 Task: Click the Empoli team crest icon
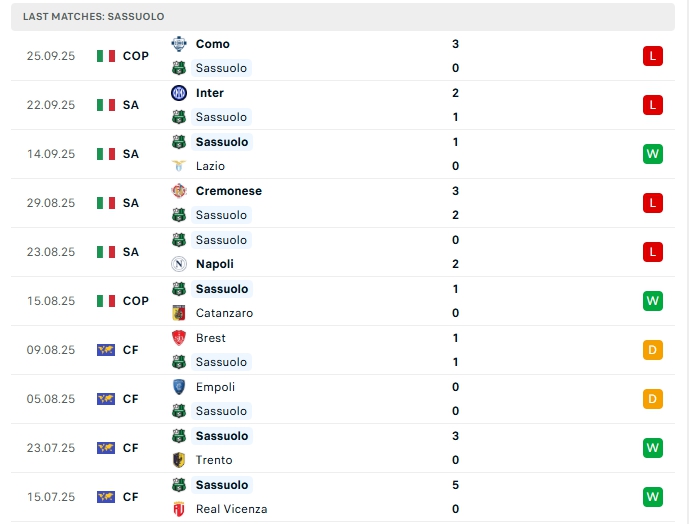point(179,387)
